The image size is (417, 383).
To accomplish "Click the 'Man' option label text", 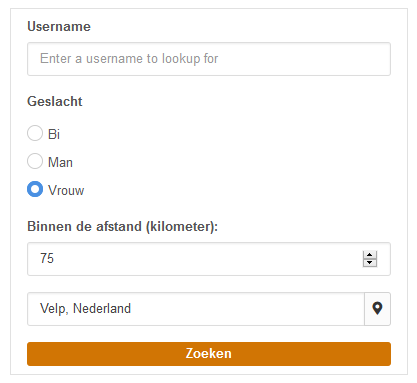I will (x=60, y=162).
